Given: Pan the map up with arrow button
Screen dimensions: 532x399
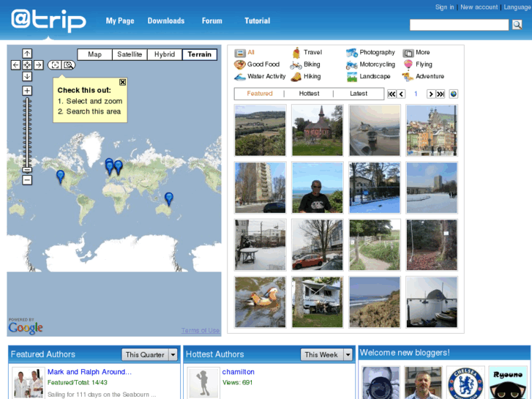Looking at the screenshot, I should coord(27,53).
